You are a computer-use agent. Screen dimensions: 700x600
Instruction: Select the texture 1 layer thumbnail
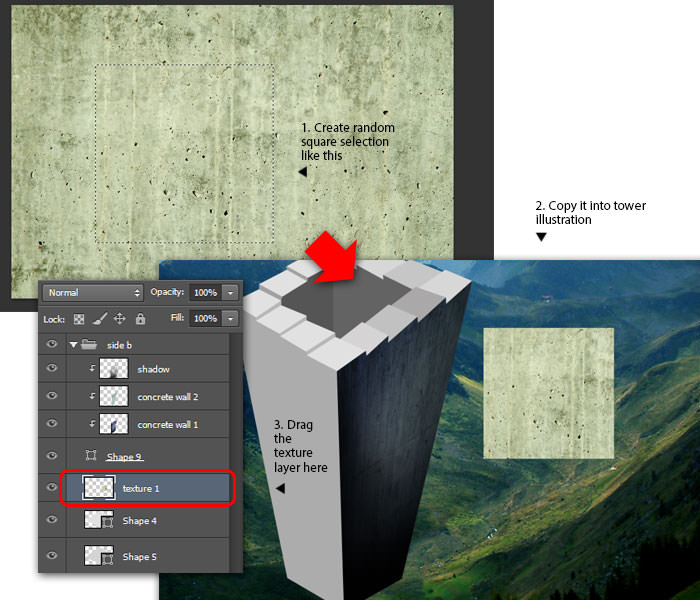(99, 488)
